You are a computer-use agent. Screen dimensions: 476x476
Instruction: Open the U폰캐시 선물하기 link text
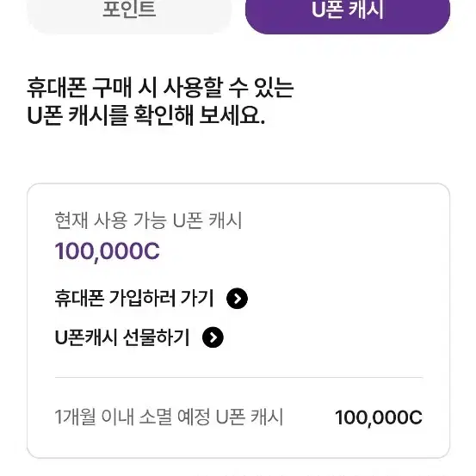(122, 337)
